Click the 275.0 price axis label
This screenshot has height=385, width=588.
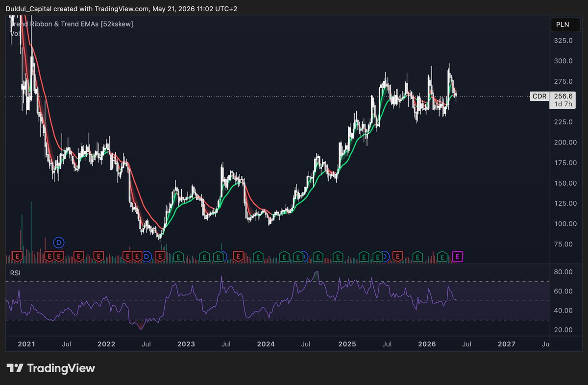pos(563,81)
